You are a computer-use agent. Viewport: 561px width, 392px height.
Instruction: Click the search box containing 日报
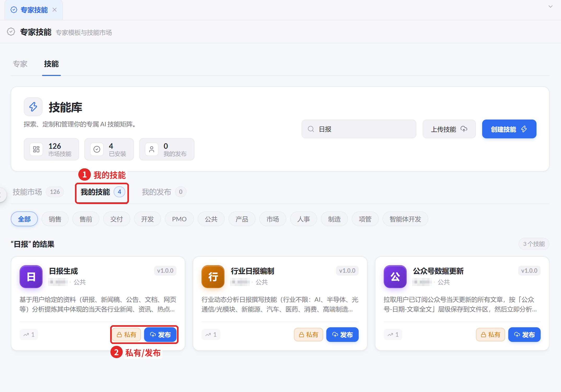(359, 129)
